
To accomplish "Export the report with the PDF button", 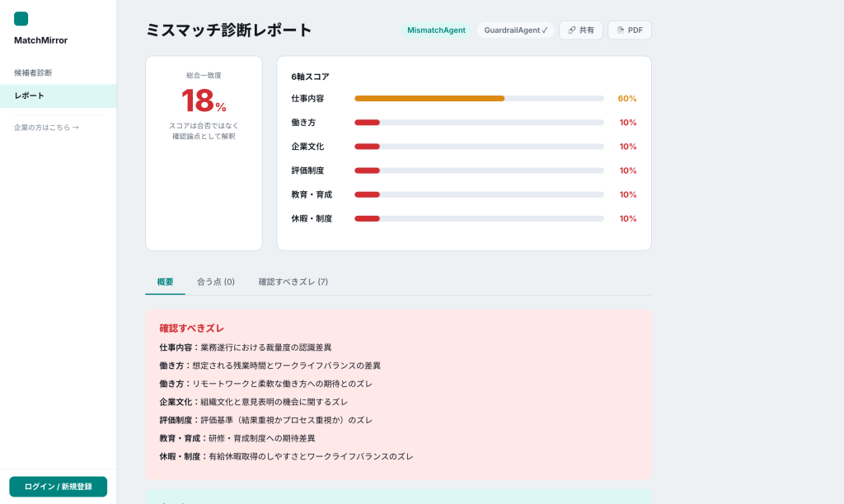I will (630, 30).
